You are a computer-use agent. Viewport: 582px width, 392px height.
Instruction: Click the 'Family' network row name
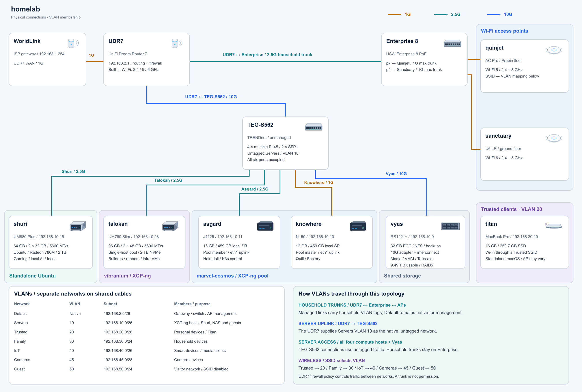(20, 341)
